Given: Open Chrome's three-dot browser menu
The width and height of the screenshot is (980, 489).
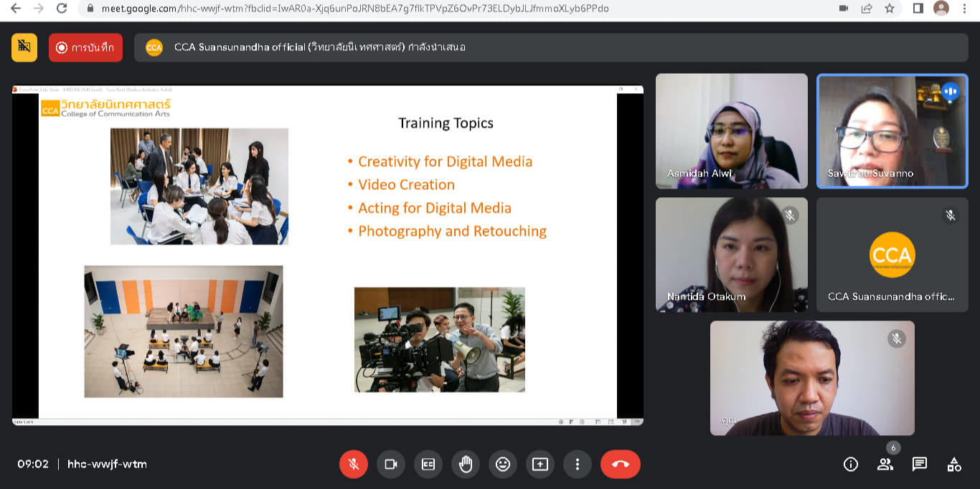Looking at the screenshot, I should click(x=966, y=9).
